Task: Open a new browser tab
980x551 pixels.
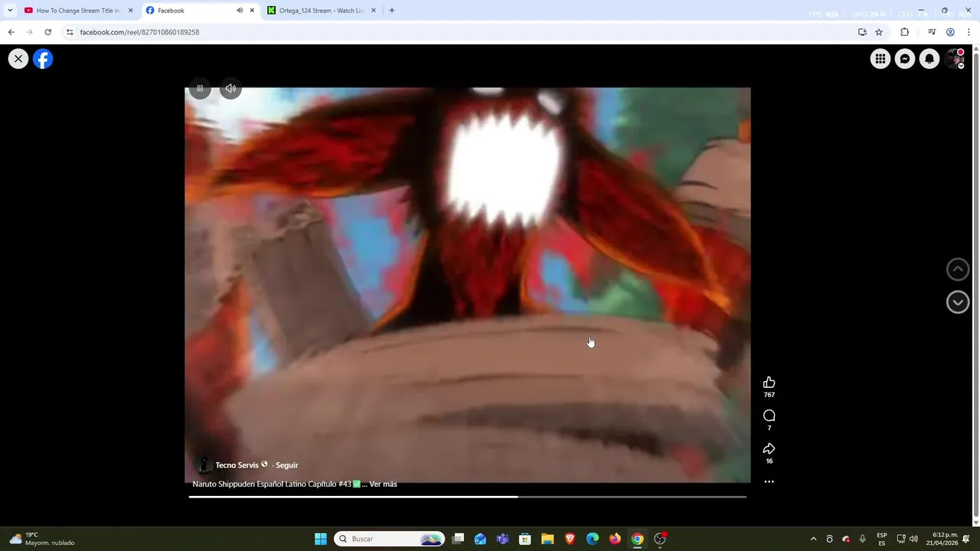Action: (x=392, y=11)
